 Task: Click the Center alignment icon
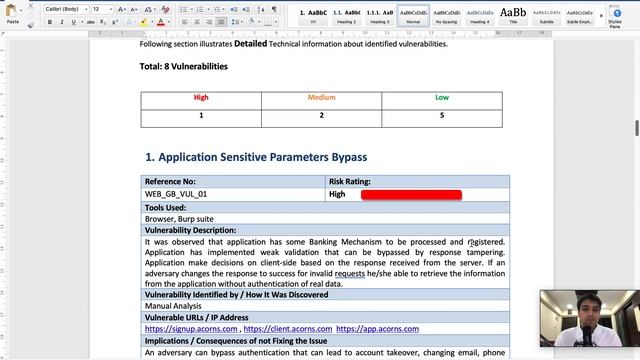tap(197, 22)
